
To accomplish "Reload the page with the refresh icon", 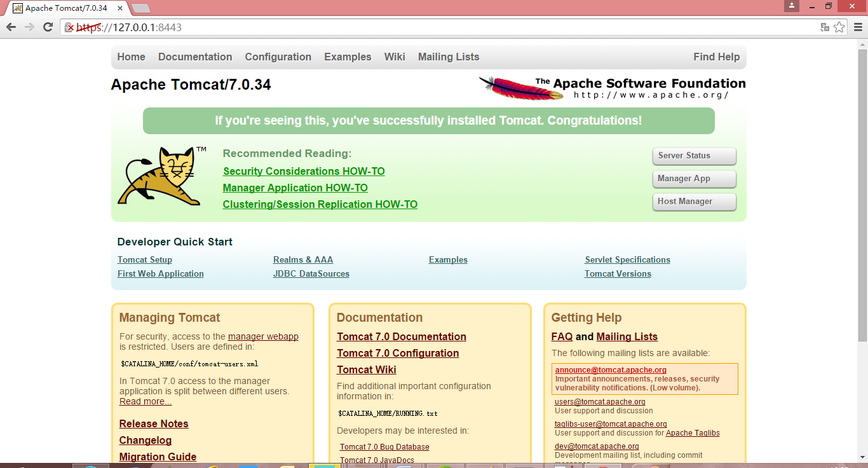I will click(48, 27).
